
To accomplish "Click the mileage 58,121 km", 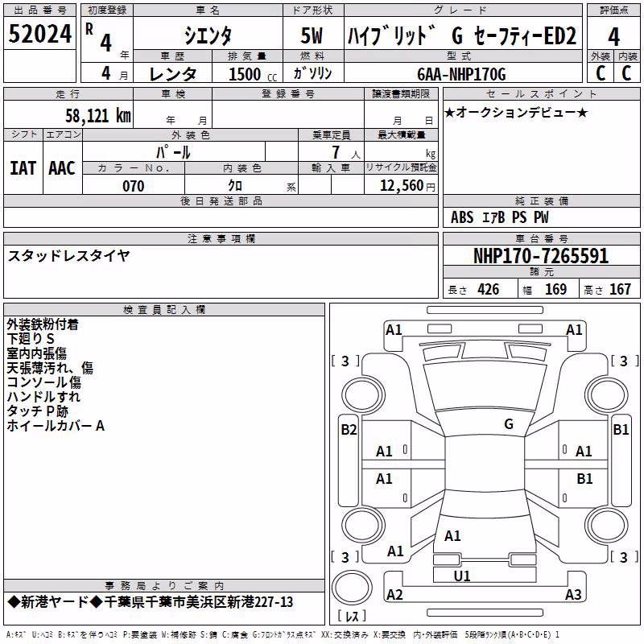I will (x=98, y=116).
